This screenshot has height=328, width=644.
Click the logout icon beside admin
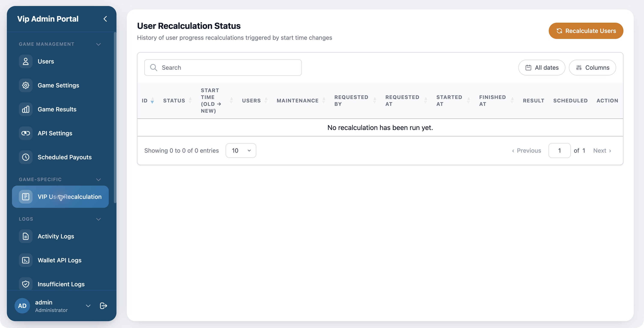[103, 306]
